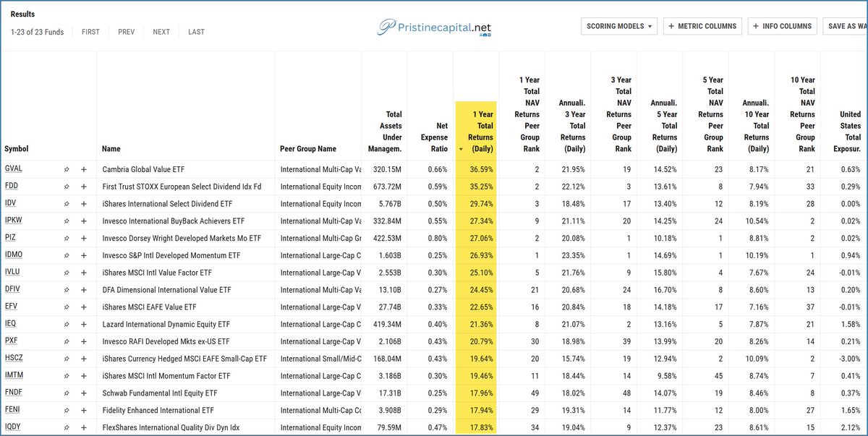Image resolution: width=868 pixels, height=436 pixels.
Task: Add HSCZ with its plus icon
Action: [x=84, y=359]
